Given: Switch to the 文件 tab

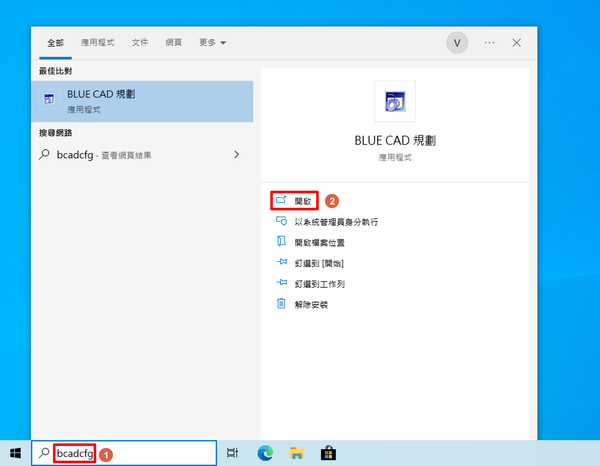Looking at the screenshot, I should click(x=140, y=42).
